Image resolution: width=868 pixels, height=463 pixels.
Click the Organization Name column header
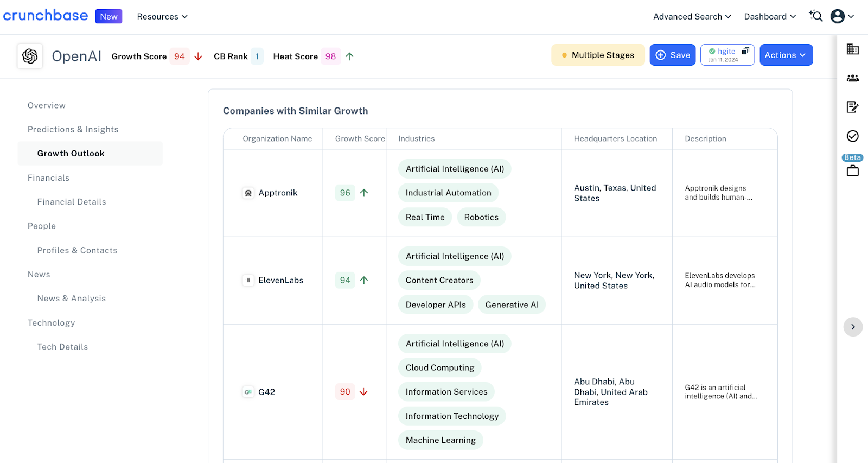277,139
